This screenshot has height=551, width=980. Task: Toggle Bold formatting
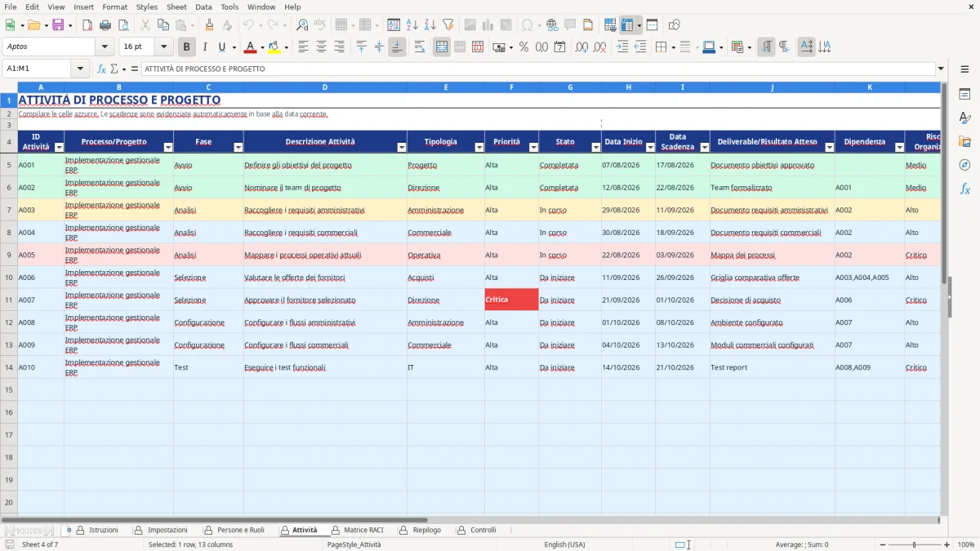point(187,47)
